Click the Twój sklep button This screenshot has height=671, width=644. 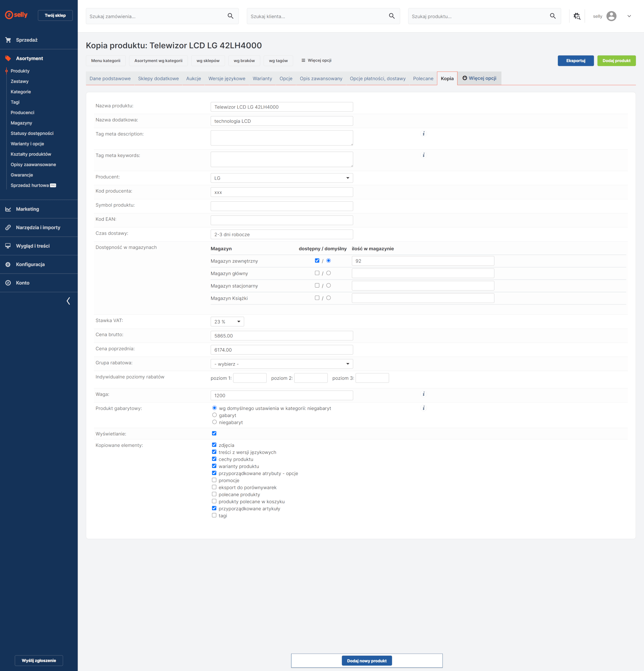55,15
